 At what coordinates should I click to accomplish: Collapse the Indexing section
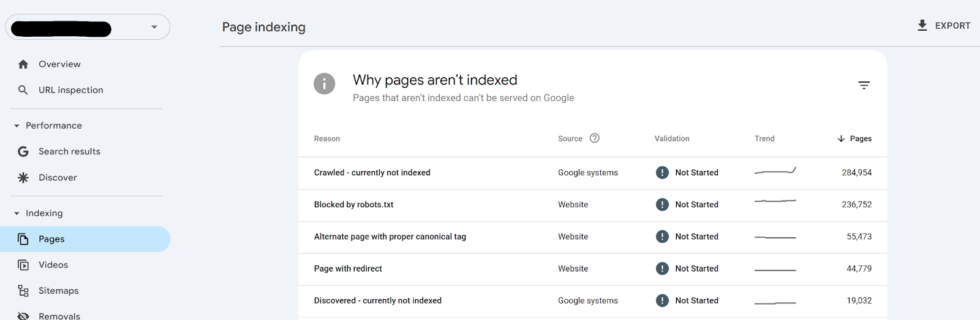coord(17,213)
